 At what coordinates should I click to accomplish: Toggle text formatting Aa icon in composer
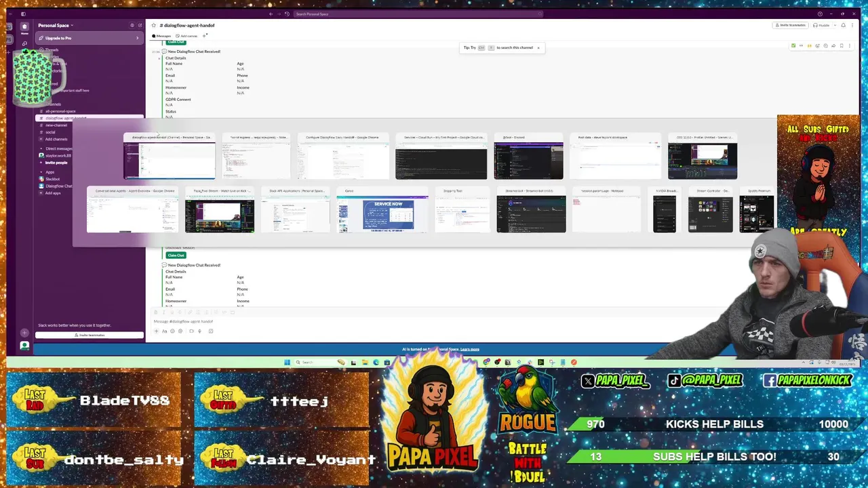164,331
